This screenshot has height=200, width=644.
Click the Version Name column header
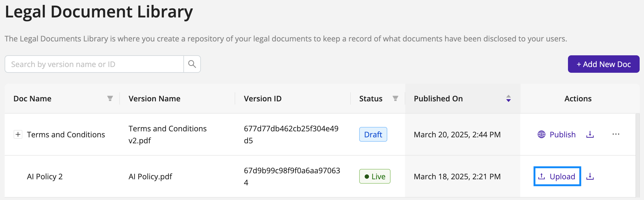155,98
